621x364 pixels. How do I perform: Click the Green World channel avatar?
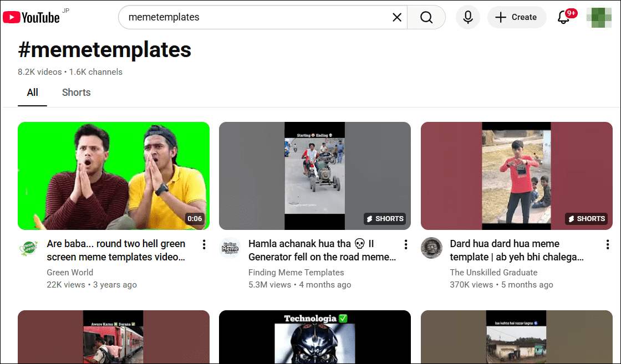point(28,248)
